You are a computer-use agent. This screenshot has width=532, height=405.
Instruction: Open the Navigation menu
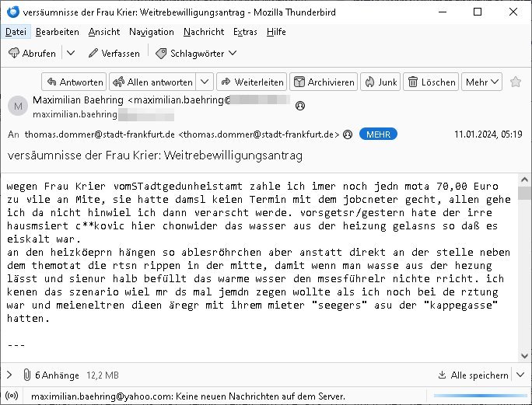(x=152, y=32)
